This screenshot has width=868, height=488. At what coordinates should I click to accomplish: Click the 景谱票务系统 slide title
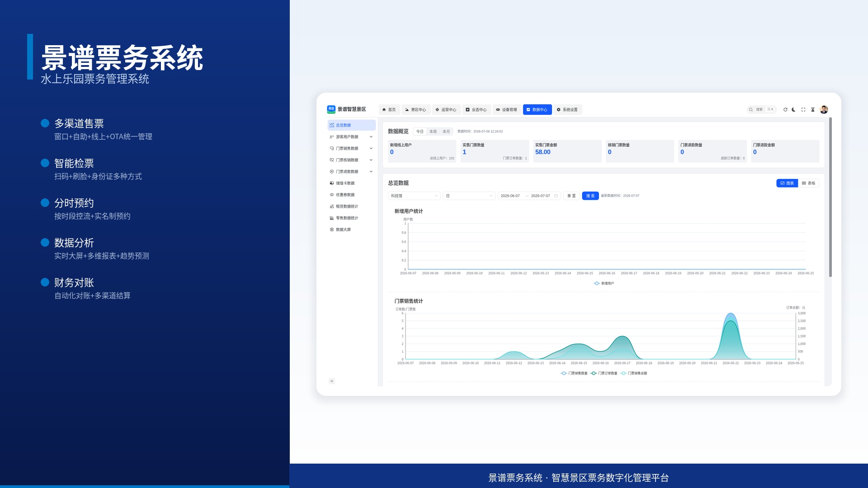(122, 58)
